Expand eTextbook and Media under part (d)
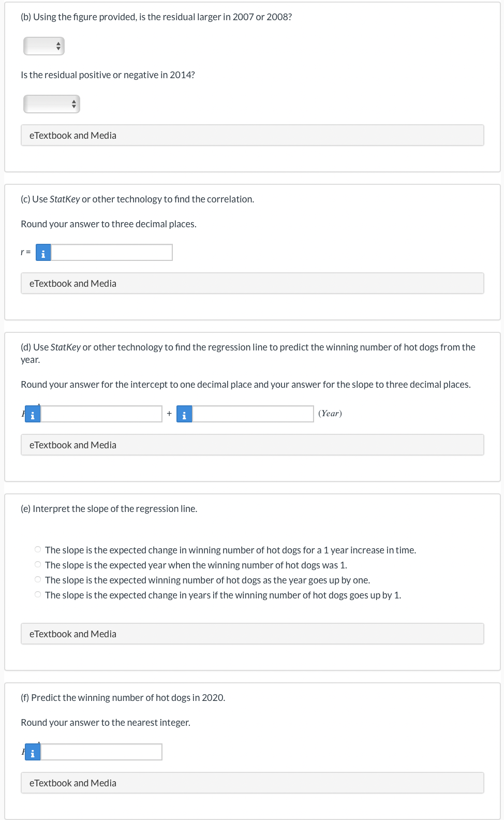Viewport: 504px width, 820px height. (253, 445)
